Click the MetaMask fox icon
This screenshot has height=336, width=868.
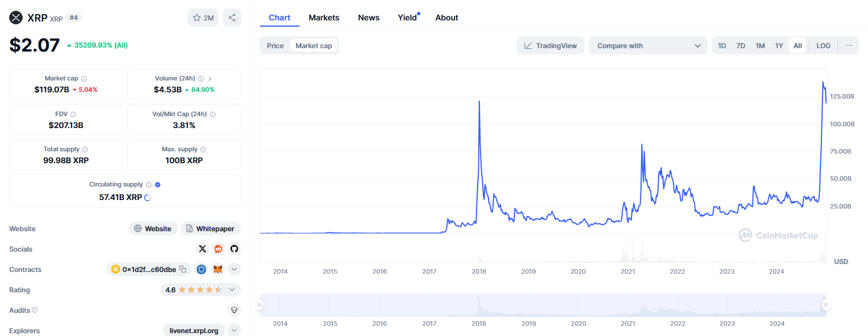217,269
